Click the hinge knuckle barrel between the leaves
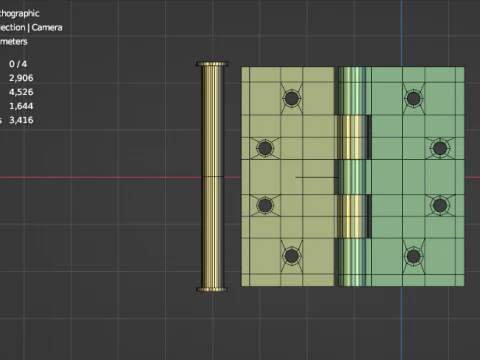The image size is (480, 360). [353, 176]
